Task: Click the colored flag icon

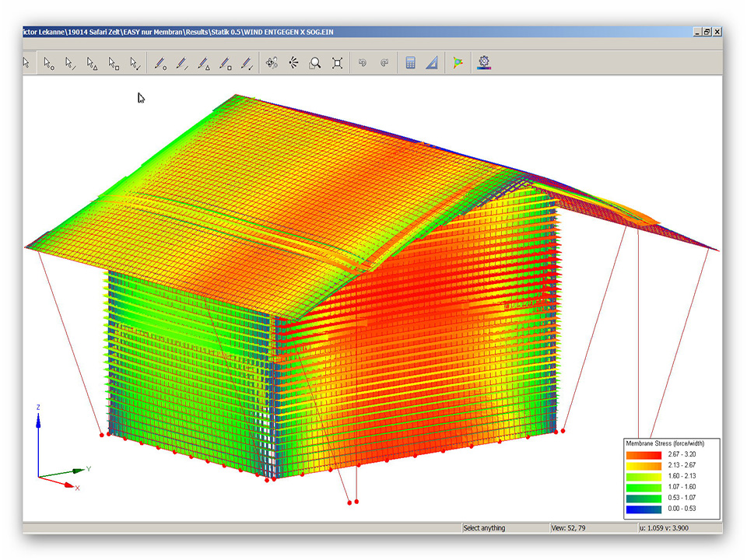Action: 458,63
